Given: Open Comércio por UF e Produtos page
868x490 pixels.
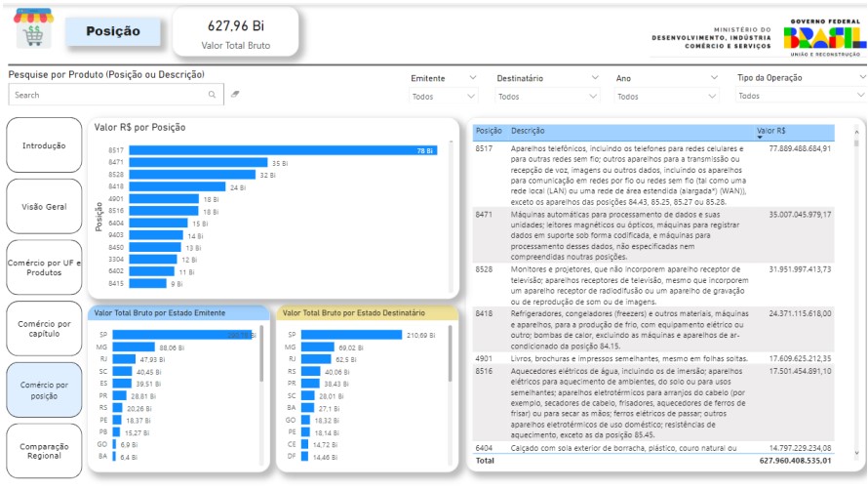Looking at the screenshot, I should (44, 267).
